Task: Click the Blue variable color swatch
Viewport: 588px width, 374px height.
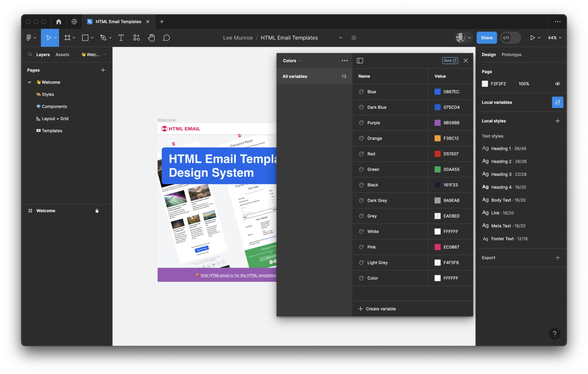Action: click(x=437, y=92)
